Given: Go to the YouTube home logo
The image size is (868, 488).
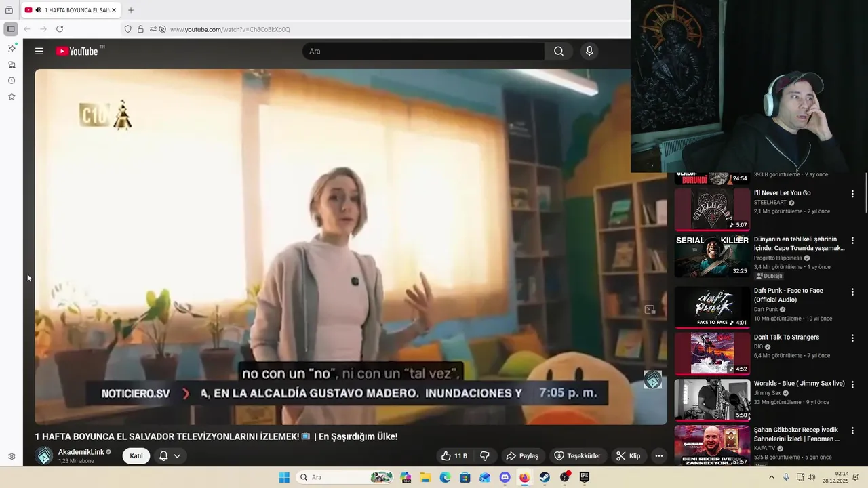Looking at the screenshot, I should 77,52.
